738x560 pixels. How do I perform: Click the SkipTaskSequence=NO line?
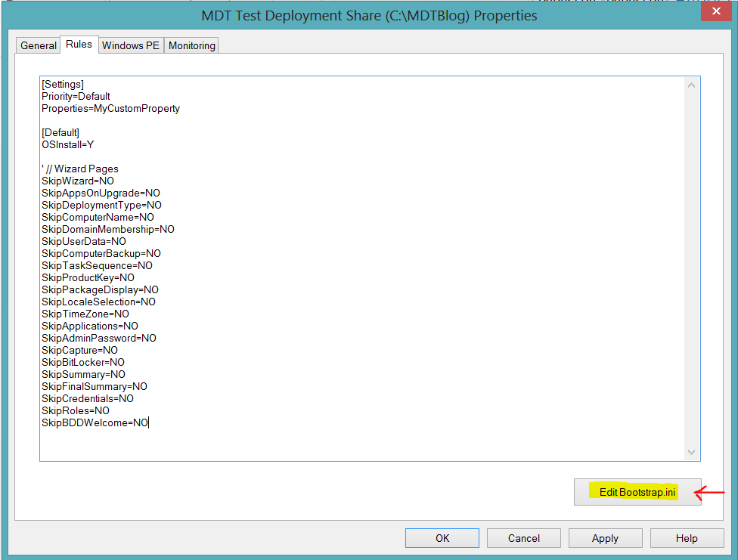tap(97, 266)
